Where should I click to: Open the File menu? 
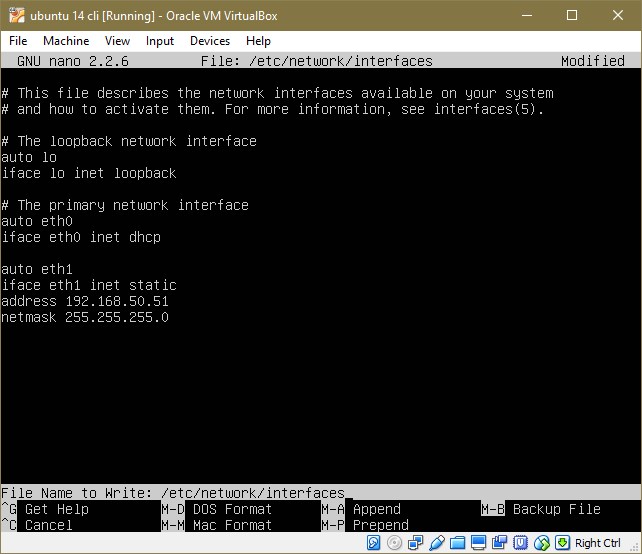pyautogui.click(x=18, y=41)
